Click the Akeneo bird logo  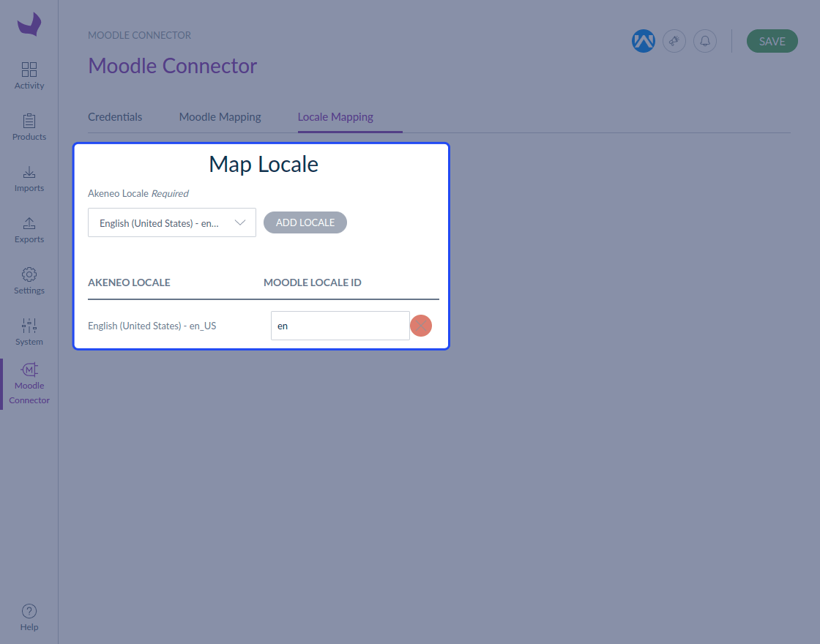click(29, 24)
